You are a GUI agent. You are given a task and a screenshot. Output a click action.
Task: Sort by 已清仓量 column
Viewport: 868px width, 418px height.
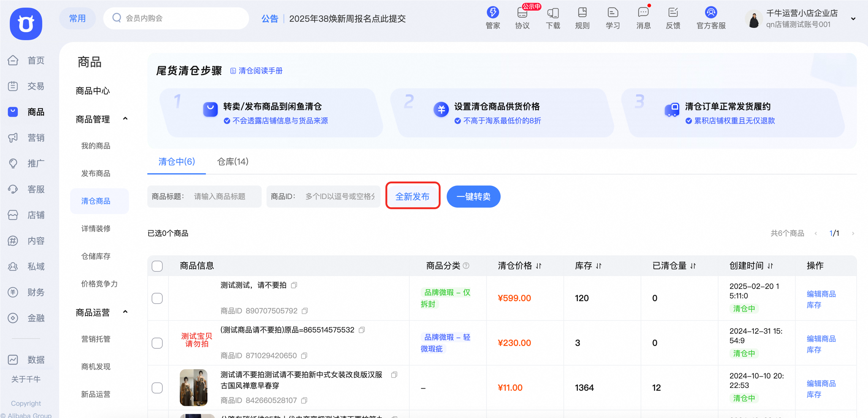[x=693, y=266]
